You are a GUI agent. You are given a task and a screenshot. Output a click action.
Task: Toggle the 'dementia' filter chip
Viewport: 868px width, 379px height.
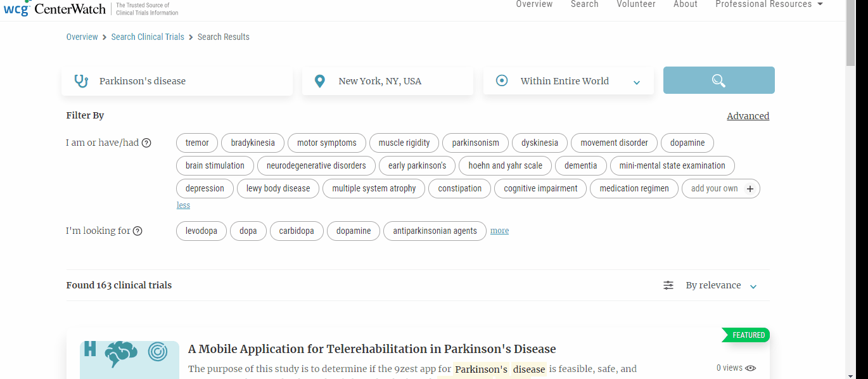click(580, 165)
